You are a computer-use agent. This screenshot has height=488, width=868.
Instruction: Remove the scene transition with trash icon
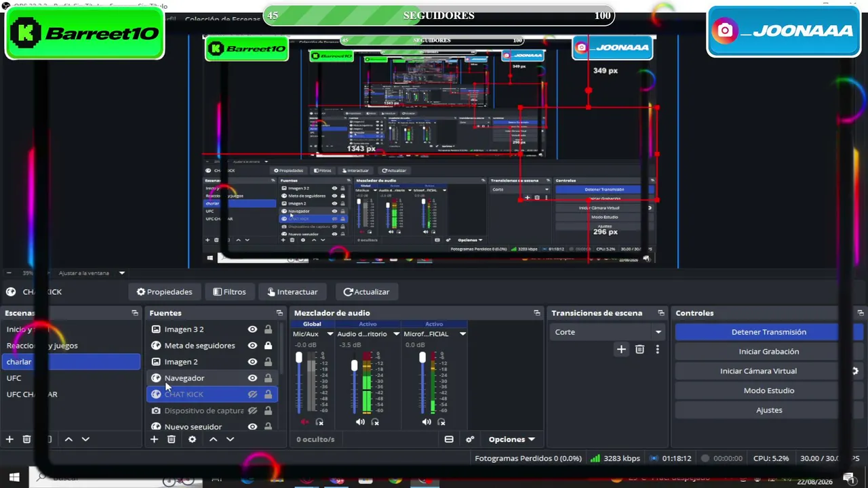(639, 349)
